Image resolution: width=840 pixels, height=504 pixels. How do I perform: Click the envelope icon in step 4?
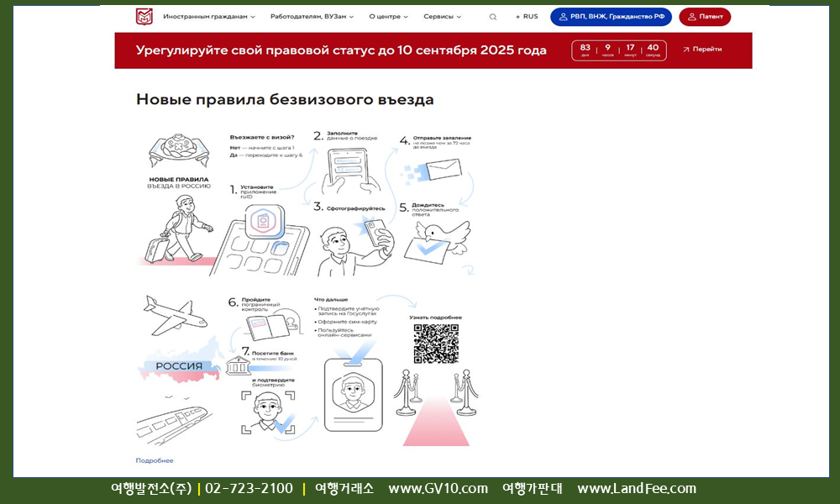[x=450, y=171]
